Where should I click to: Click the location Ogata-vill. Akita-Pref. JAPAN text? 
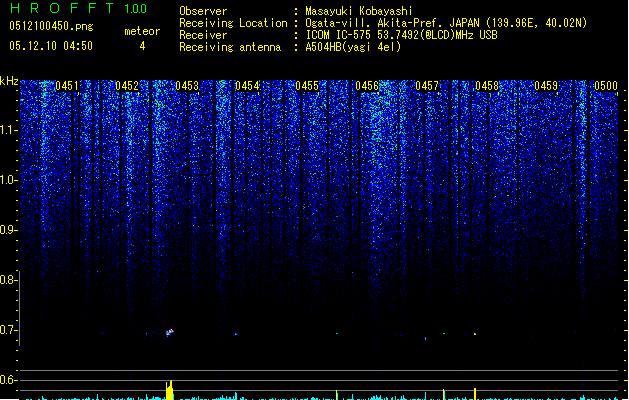click(446, 23)
